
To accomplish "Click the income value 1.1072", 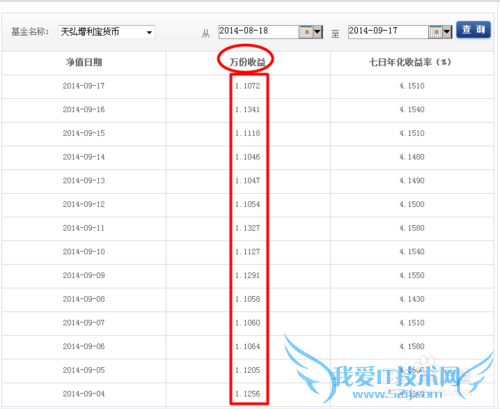I will [247, 86].
